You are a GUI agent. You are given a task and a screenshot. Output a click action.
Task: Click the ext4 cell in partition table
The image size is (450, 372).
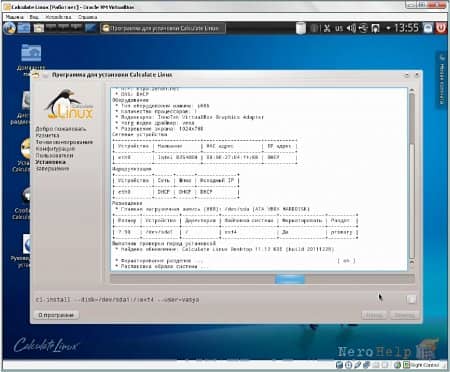[x=231, y=232]
